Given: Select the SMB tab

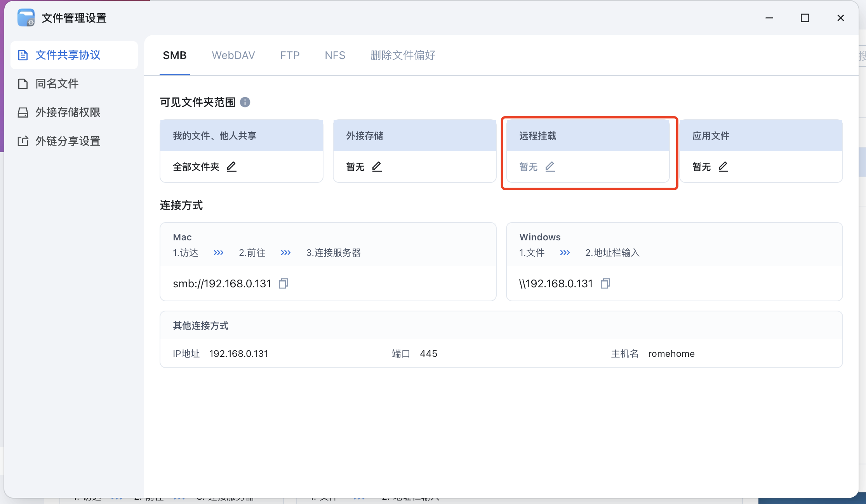Looking at the screenshot, I should tap(174, 55).
